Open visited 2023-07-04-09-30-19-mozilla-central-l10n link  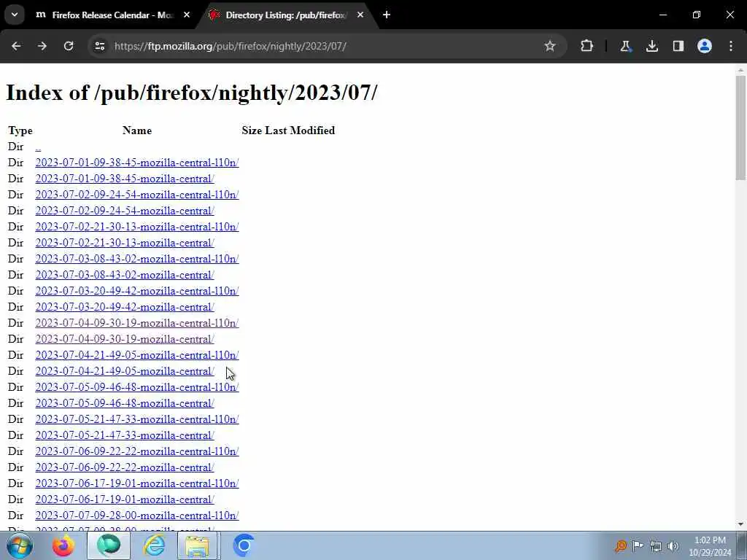click(x=137, y=323)
